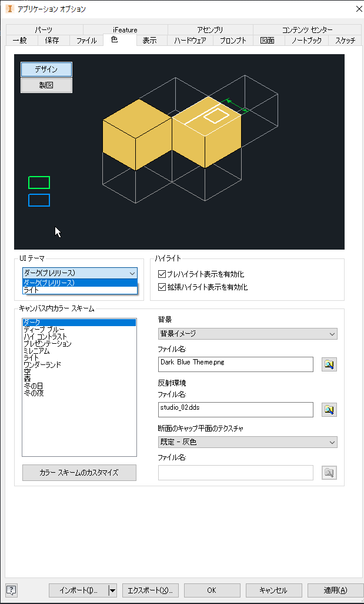
Task: Switch to the コンテンツ センター tab
Action: (307, 29)
